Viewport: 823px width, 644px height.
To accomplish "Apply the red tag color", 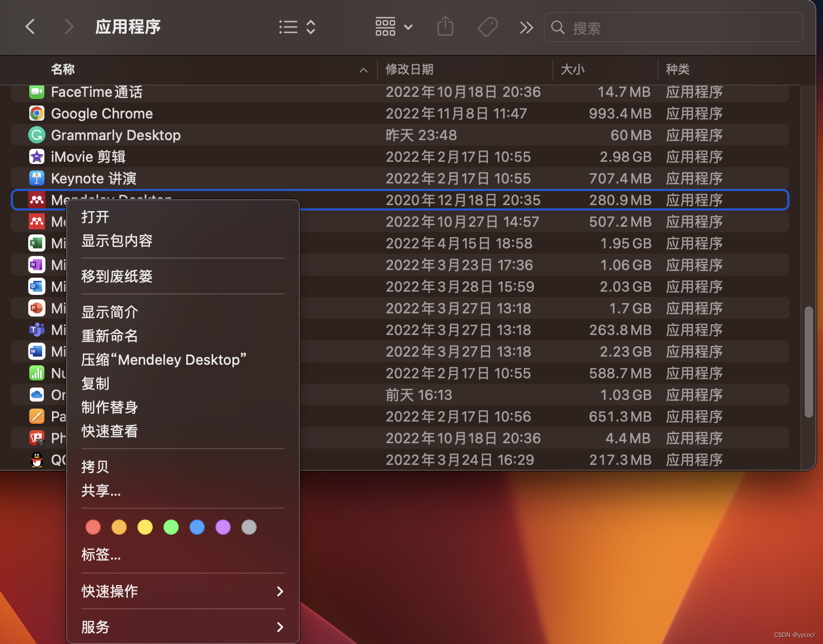I will pyautogui.click(x=93, y=527).
